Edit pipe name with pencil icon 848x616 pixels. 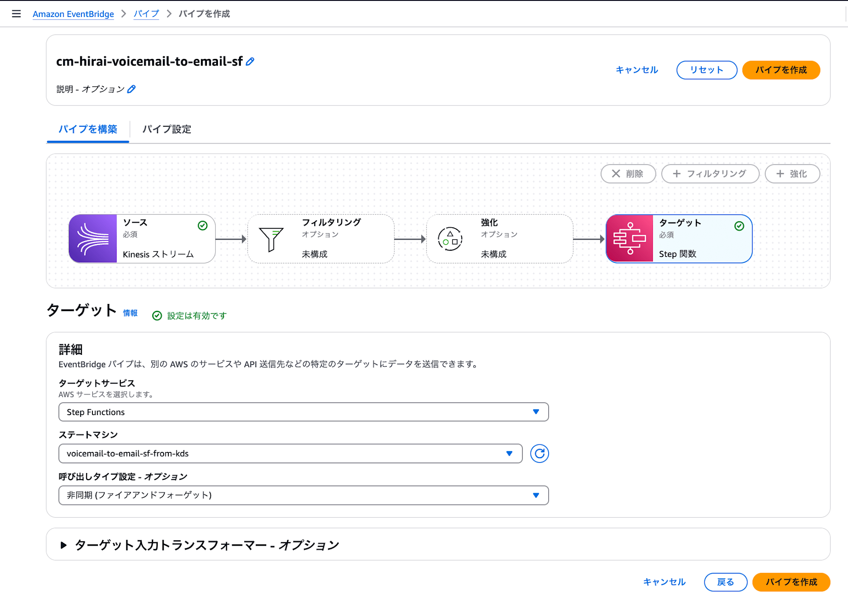point(250,62)
